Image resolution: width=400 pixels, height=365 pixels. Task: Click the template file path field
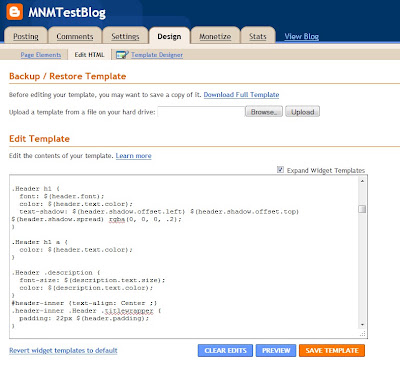coord(201,112)
